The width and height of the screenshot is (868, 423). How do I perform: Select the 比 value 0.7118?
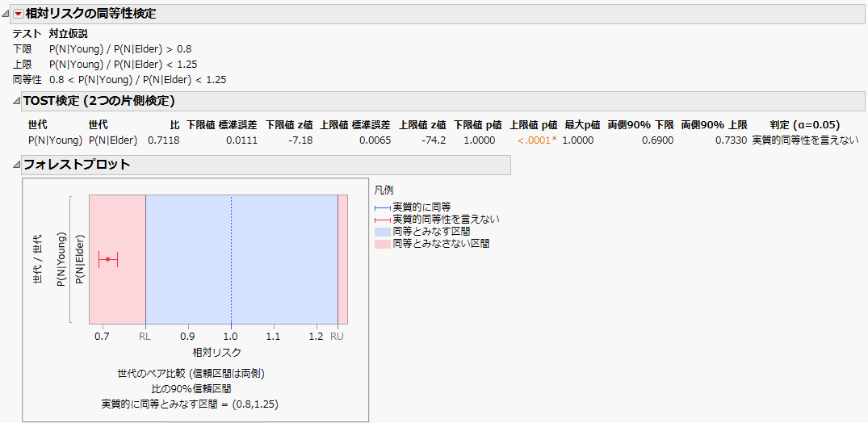pos(163,140)
